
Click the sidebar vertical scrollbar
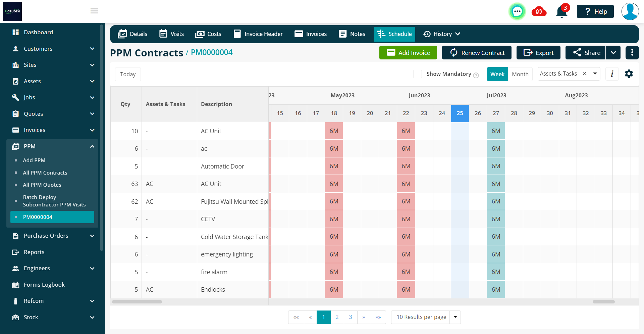[x=102, y=138]
